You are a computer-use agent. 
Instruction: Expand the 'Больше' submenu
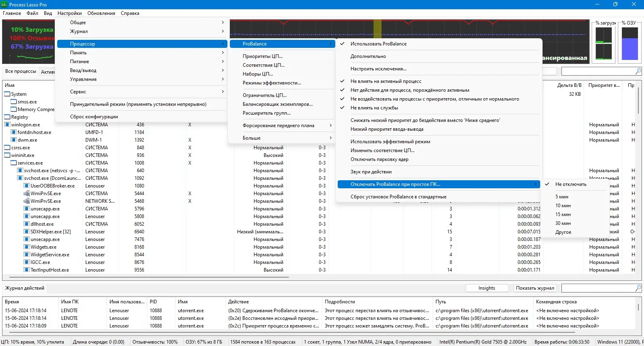pyautogui.click(x=283, y=138)
